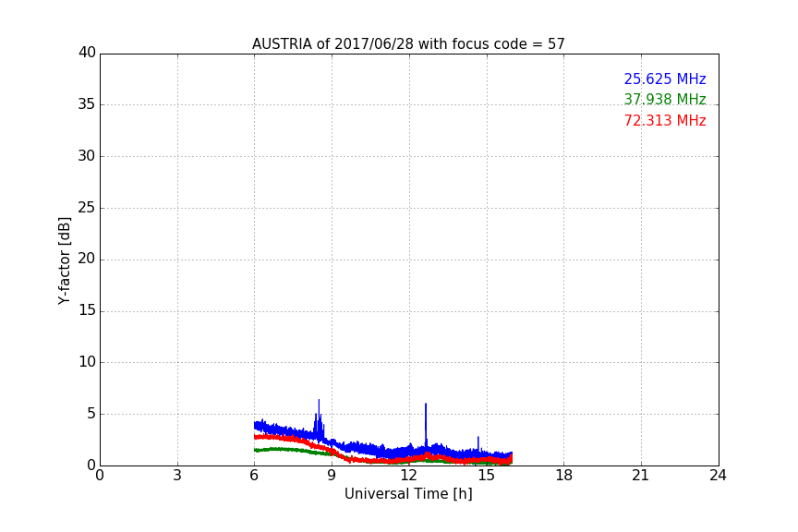Click the y-axis tick label 25
Viewport: 798px width, 532px height.
tap(87, 208)
